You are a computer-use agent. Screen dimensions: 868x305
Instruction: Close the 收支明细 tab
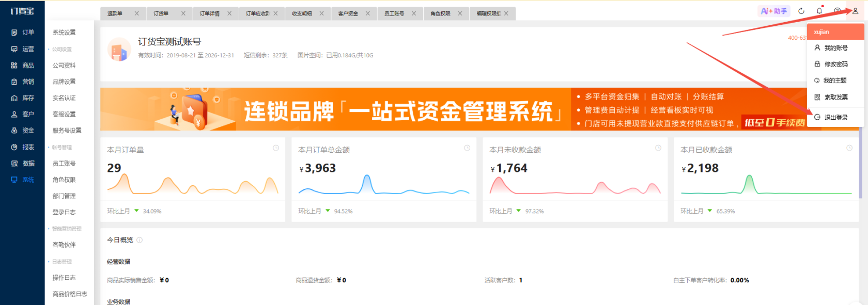coord(321,13)
